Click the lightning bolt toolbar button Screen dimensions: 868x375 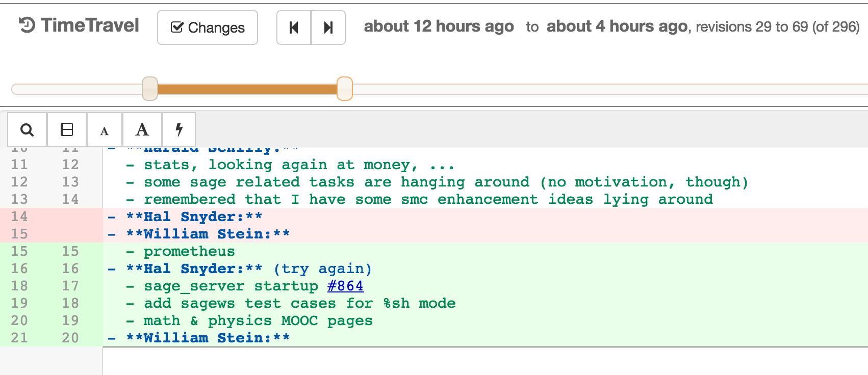point(179,130)
